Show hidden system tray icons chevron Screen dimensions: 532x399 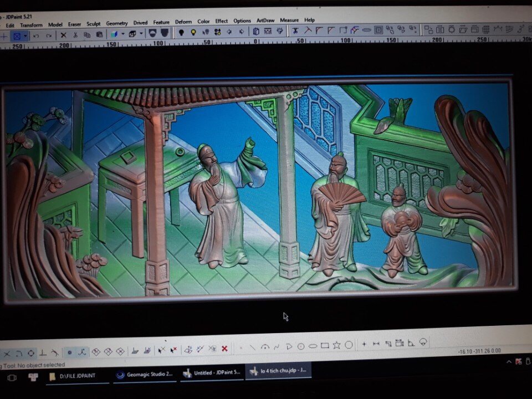pos(509,362)
